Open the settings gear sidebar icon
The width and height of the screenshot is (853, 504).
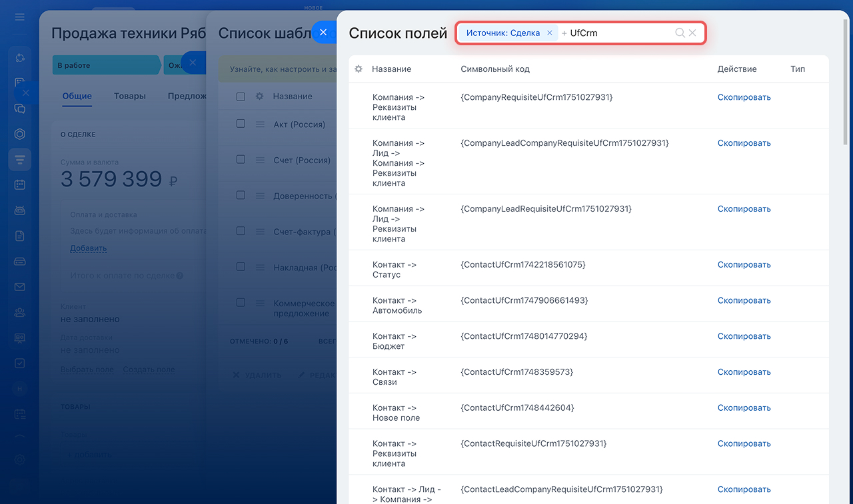point(19,459)
